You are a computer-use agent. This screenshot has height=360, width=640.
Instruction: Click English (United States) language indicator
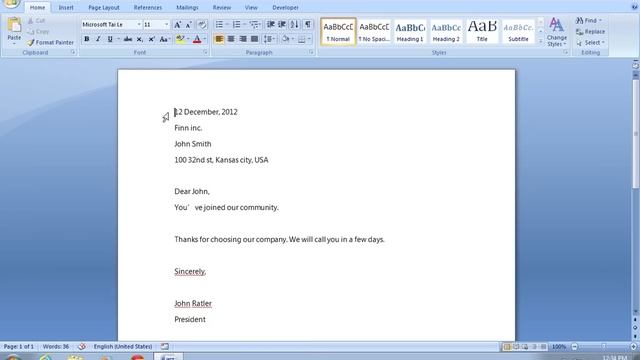(123, 347)
